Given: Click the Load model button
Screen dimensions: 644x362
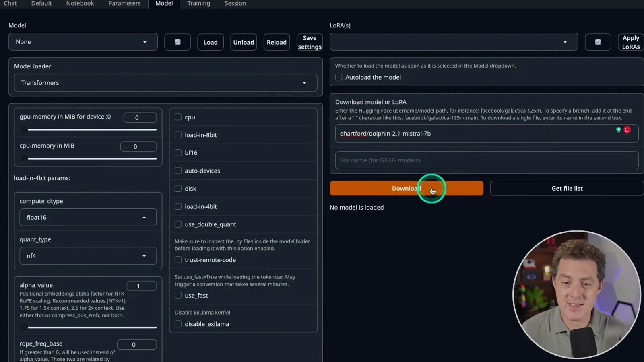Looking at the screenshot, I should 211,42.
